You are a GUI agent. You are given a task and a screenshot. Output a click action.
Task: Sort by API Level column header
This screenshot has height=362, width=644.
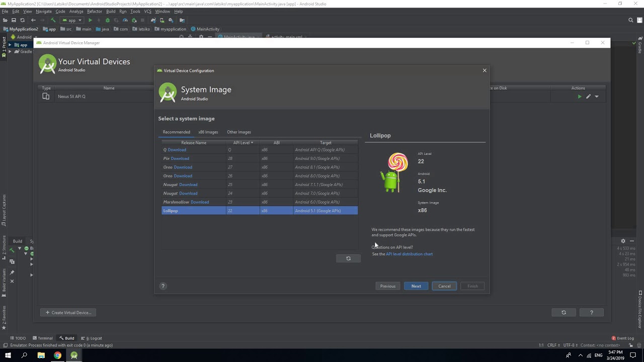click(x=243, y=143)
